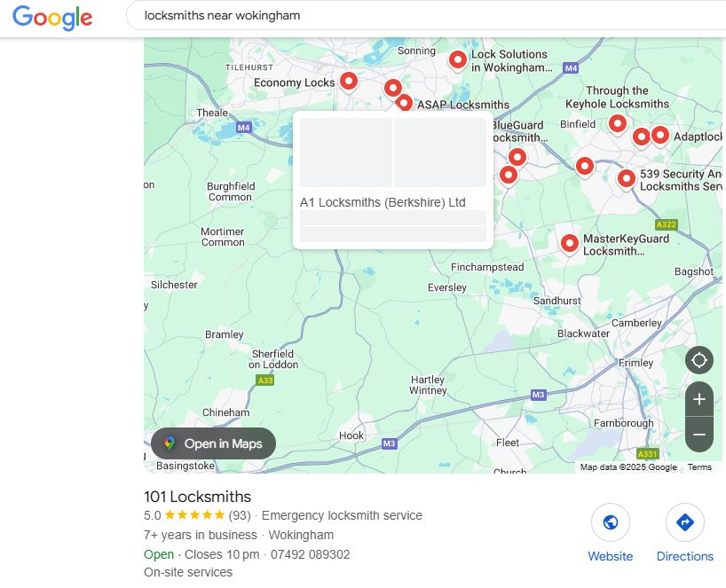Open the map in Google Maps
This screenshot has height=588, width=726.
pyautogui.click(x=213, y=443)
